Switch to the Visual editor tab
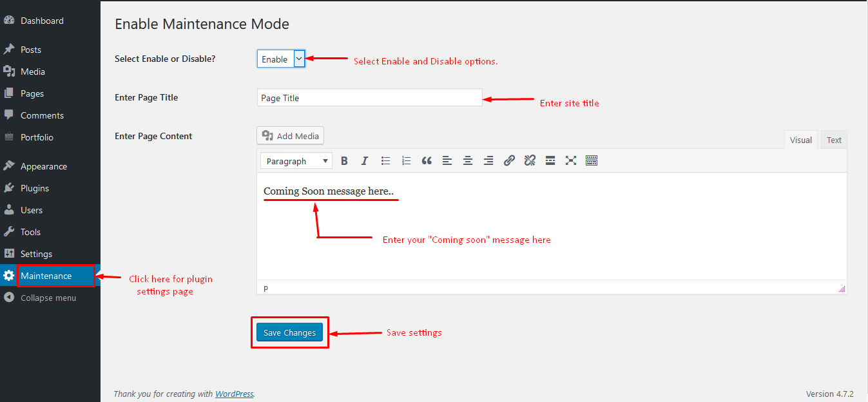868x402 pixels. click(801, 140)
